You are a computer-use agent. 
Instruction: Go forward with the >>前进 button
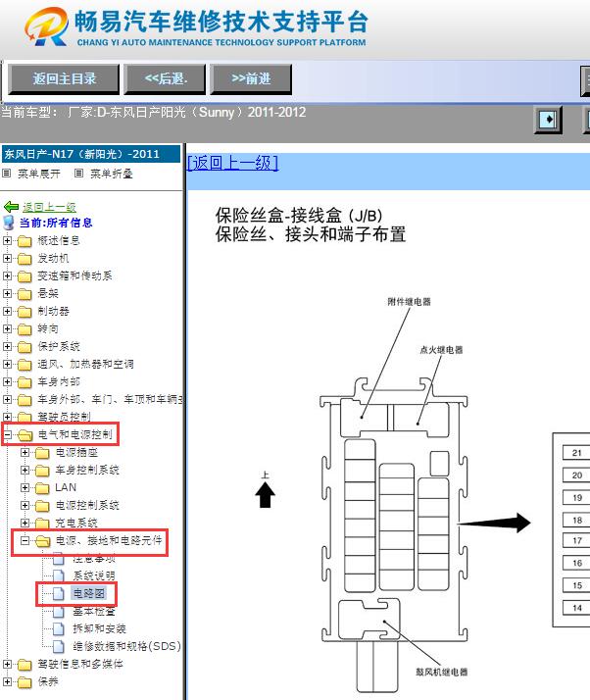pyautogui.click(x=251, y=79)
